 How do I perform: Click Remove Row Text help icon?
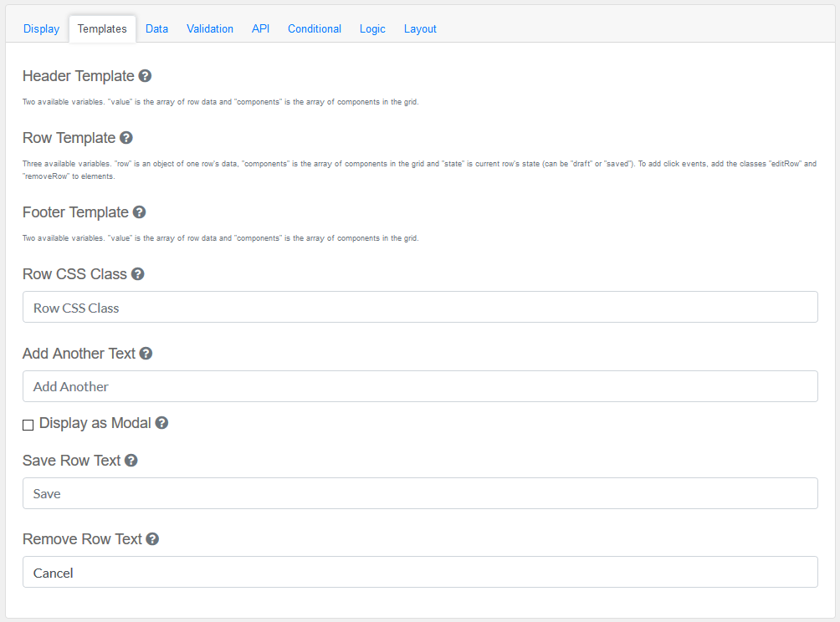152,539
